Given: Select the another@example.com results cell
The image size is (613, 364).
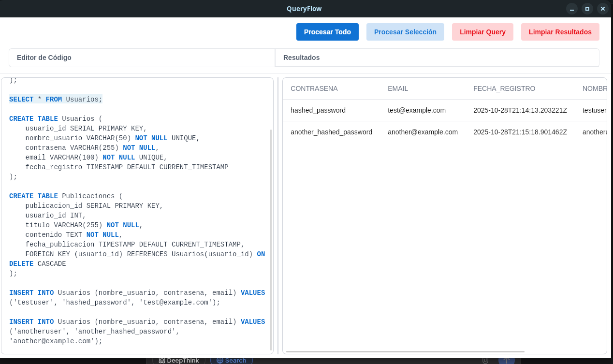Looking at the screenshot, I should pos(423,132).
